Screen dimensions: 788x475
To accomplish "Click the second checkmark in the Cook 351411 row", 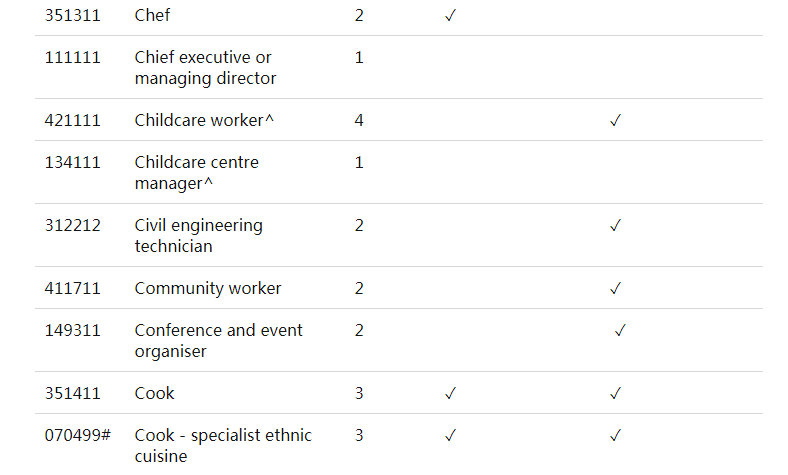I will click(615, 393).
